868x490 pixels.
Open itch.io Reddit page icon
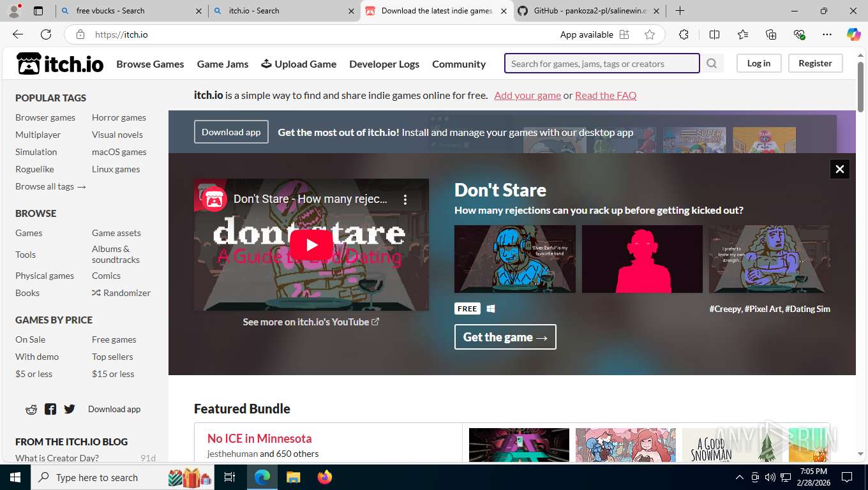(31, 409)
